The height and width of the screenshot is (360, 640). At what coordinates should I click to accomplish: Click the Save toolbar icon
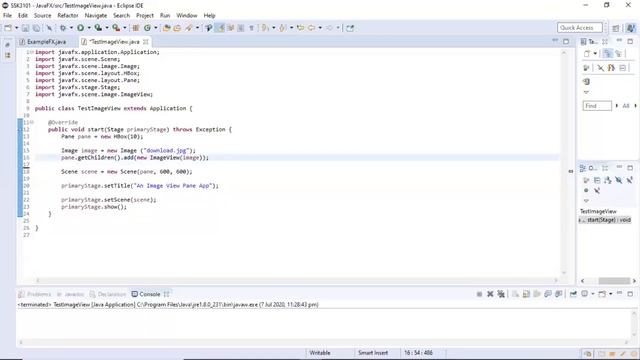point(25,28)
